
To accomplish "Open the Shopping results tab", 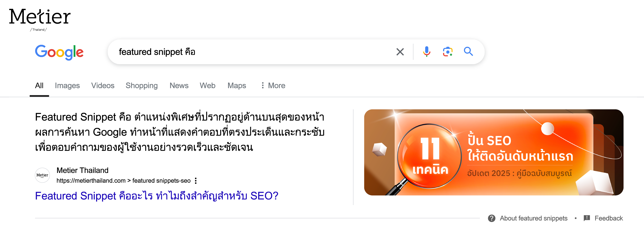I will pos(142,86).
